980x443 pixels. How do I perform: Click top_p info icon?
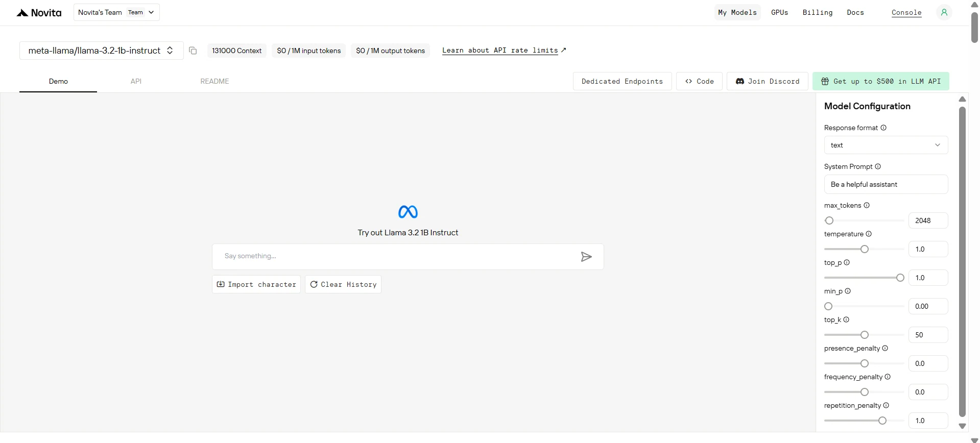tap(847, 262)
